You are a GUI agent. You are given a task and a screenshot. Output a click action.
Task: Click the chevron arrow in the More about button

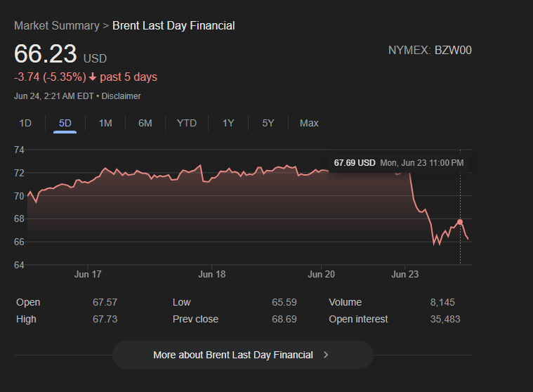[x=326, y=355]
